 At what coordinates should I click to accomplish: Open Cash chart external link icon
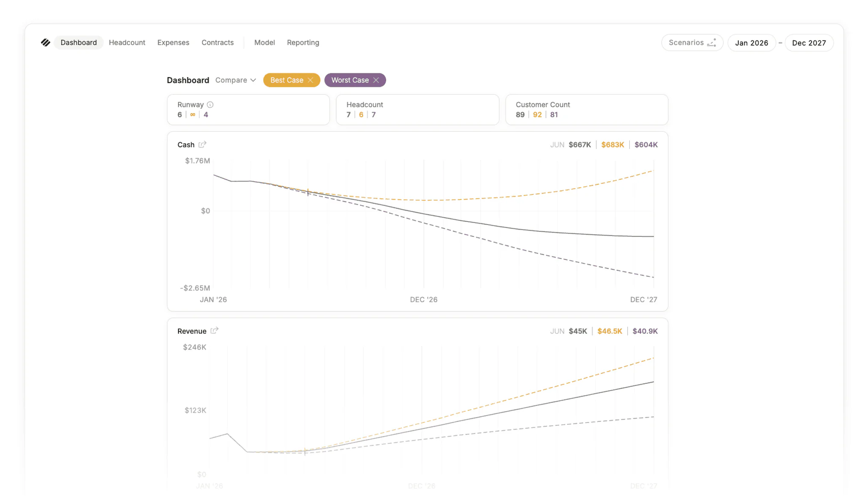click(x=203, y=144)
